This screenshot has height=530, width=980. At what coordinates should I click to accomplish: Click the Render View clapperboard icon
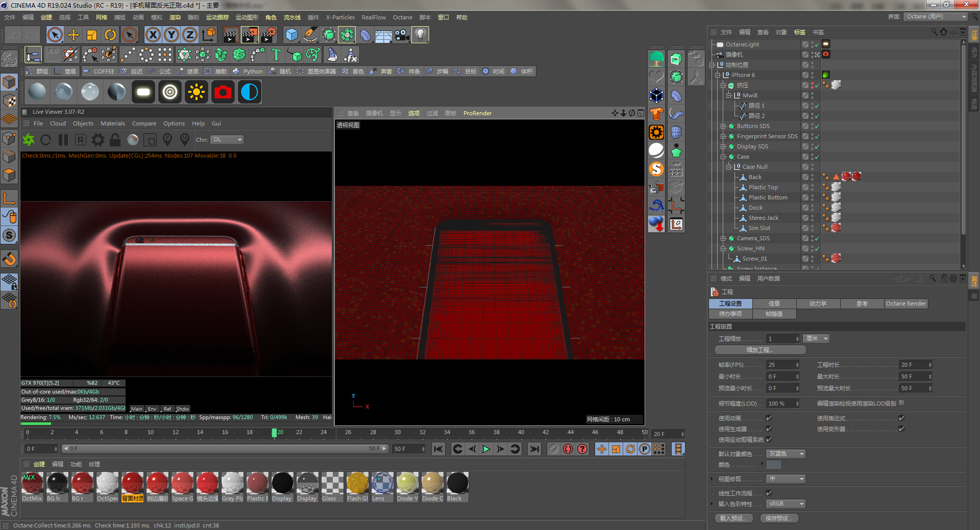click(x=231, y=35)
